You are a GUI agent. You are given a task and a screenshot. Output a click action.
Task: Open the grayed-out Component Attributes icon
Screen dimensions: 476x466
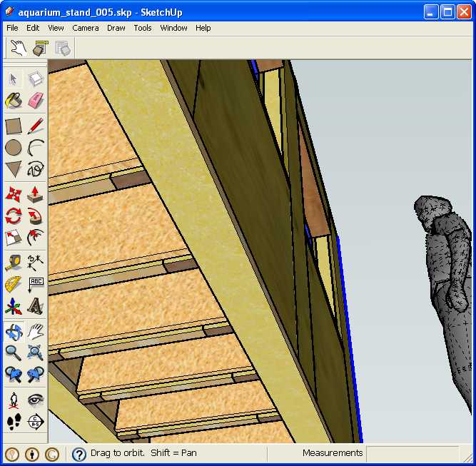[x=63, y=48]
